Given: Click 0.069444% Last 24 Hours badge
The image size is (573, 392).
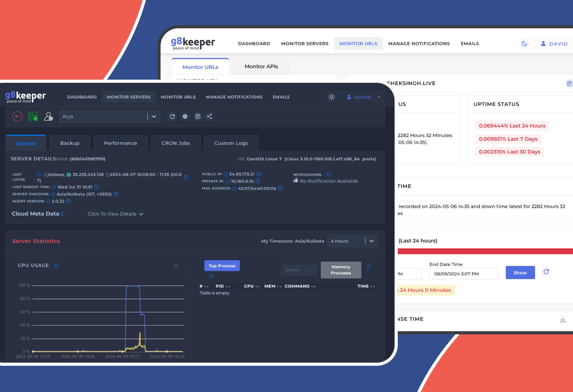Looking at the screenshot, I should (x=512, y=126).
